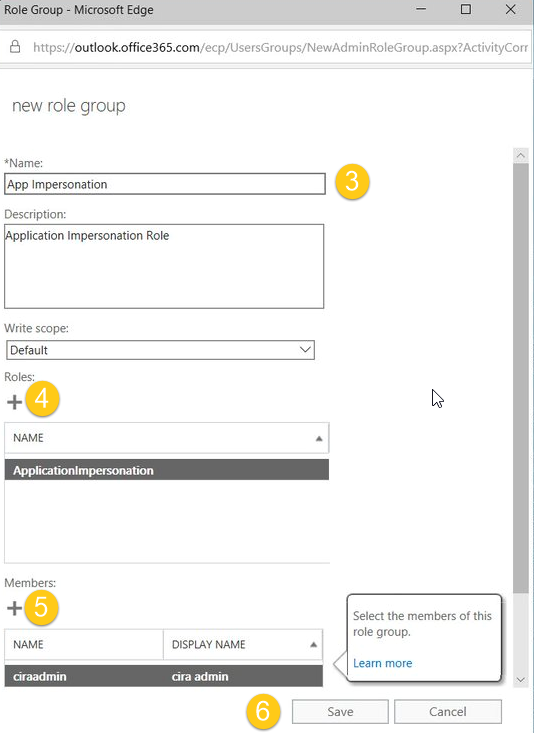Click the URL in the address bar
This screenshot has height=733, width=534.
281,47
